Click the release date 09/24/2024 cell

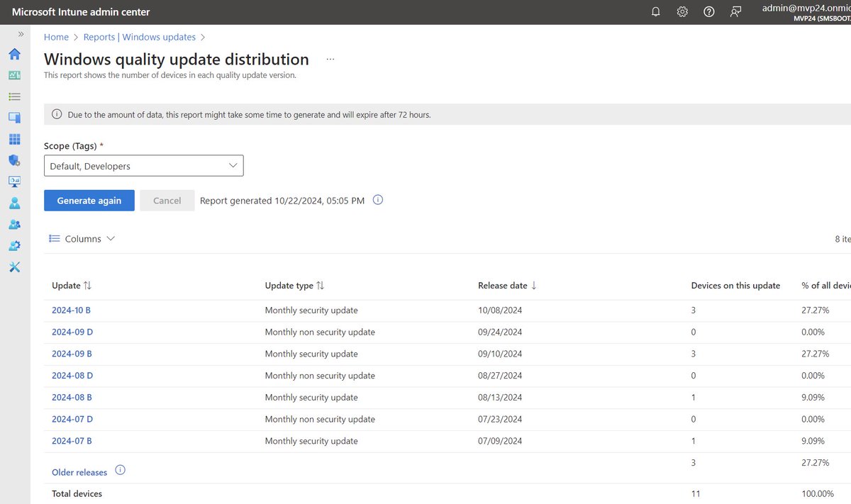click(500, 332)
